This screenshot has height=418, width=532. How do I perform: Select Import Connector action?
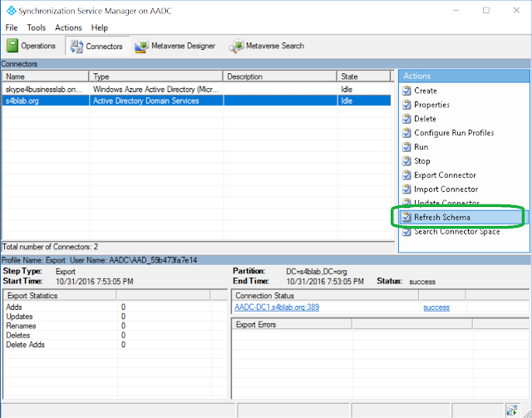click(446, 189)
